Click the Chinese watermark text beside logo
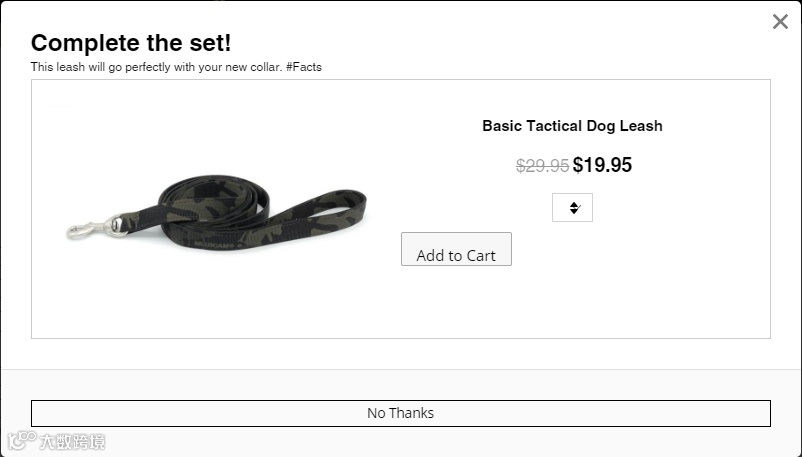 (x=71, y=441)
